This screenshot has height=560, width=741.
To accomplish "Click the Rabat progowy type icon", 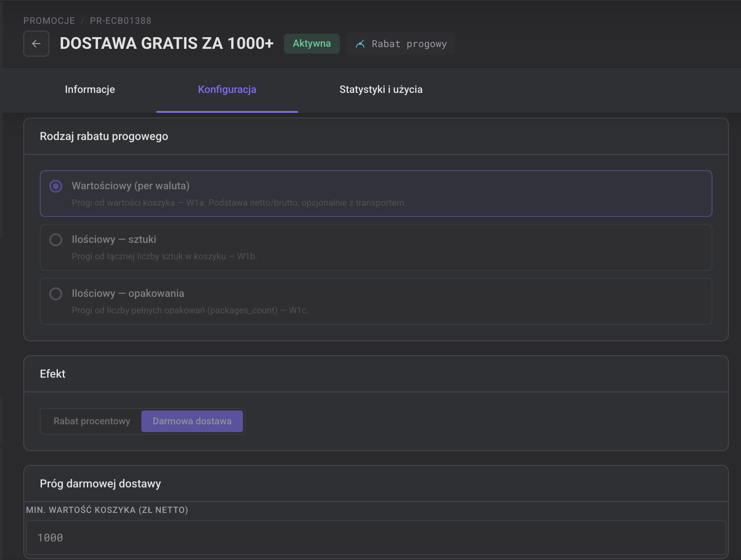I will 360,44.
